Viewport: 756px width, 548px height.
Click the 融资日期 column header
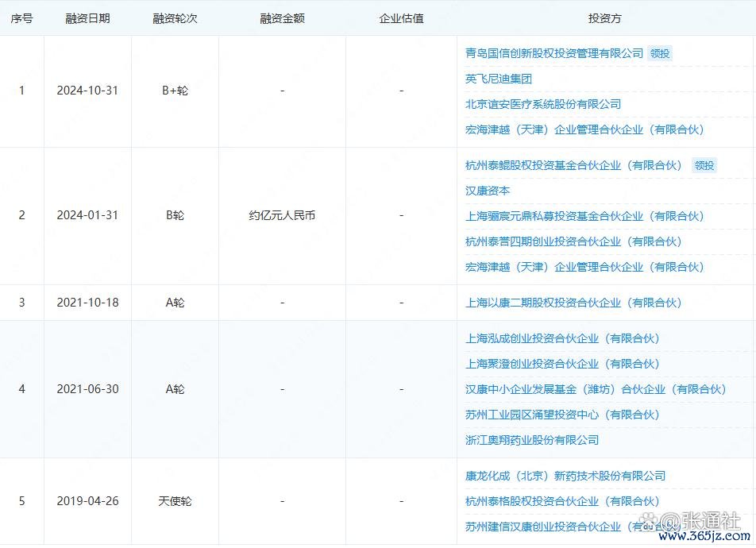click(87, 18)
